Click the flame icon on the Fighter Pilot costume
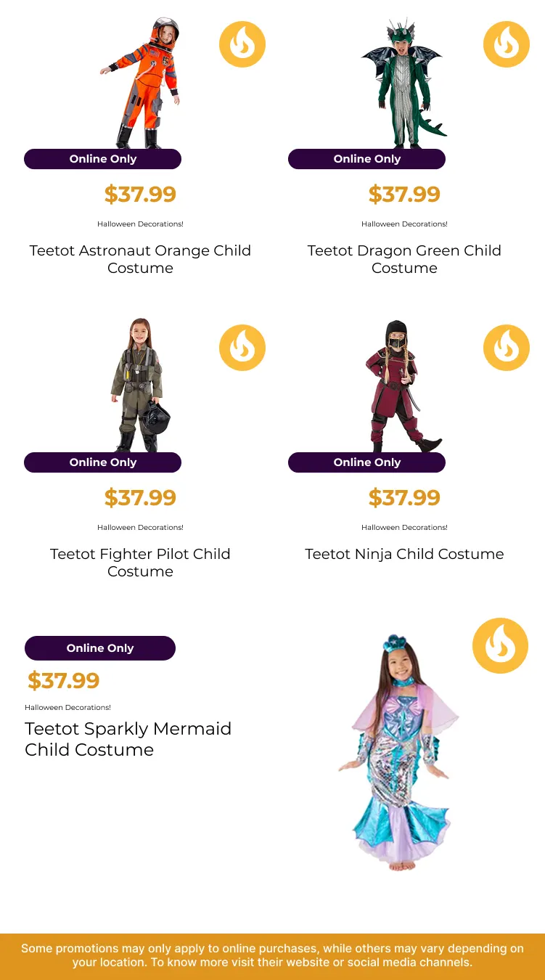 [242, 348]
